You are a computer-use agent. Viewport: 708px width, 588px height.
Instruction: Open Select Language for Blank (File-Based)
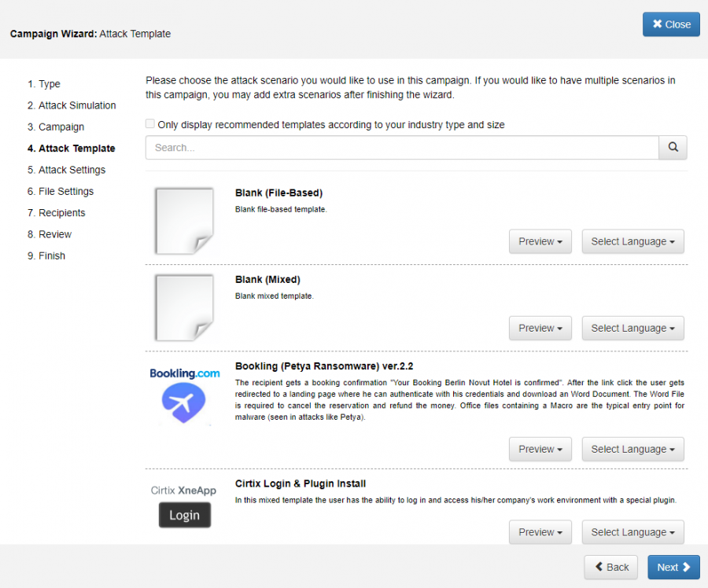click(632, 241)
